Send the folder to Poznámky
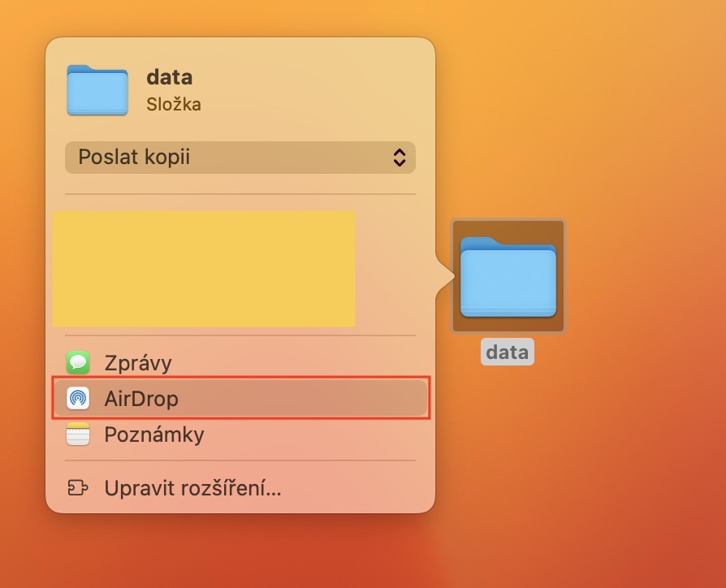This screenshot has height=588, width=726. click(x=154, y=435)
